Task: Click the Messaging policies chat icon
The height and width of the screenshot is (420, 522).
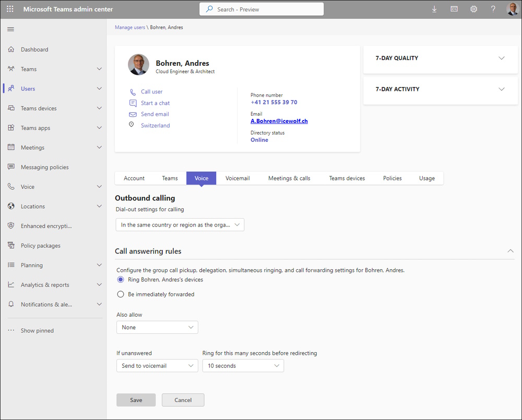Action: click(x=11, y=167)
